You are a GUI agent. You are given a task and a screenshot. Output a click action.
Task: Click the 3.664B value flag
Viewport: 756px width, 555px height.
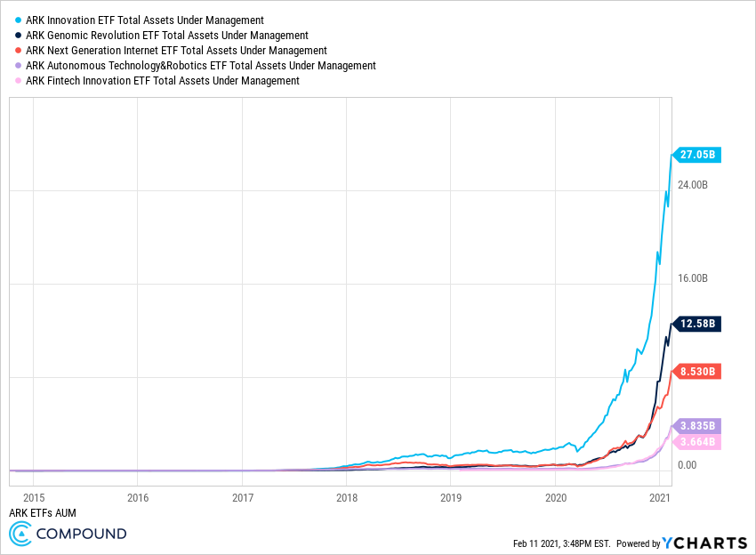click(x=698, y=442)
